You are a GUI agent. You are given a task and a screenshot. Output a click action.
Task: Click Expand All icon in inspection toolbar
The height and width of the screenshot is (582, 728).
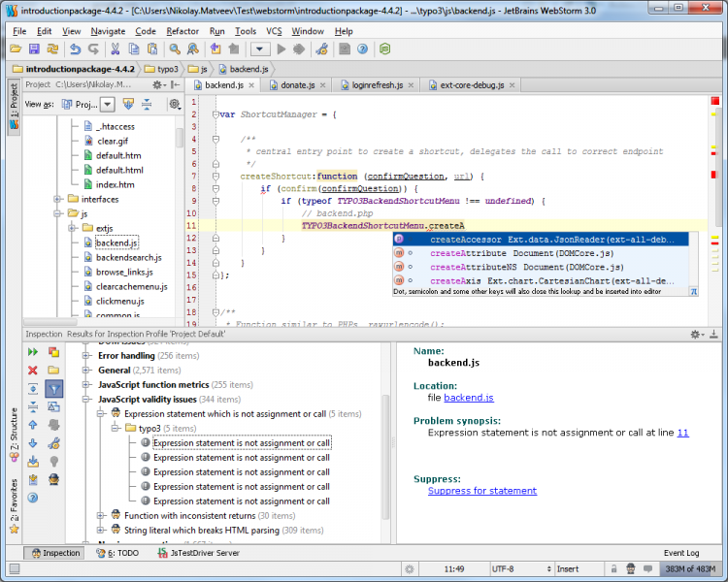(32, 388)
